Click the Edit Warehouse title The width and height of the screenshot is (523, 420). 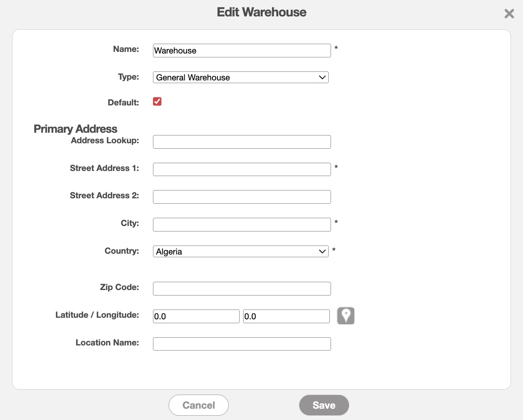click(261, 12)
